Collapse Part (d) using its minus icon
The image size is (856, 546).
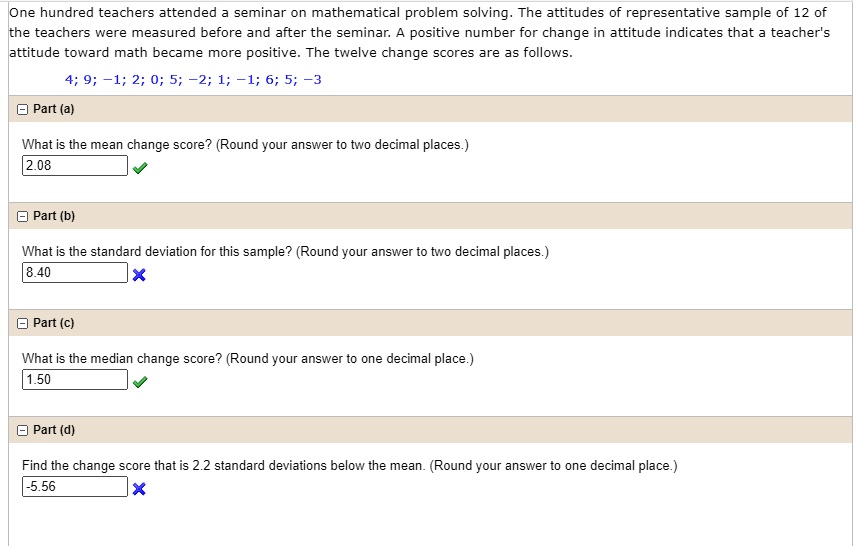23,430
